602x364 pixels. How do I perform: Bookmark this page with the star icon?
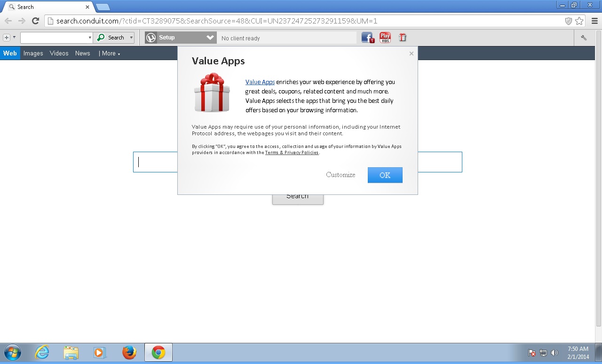click(x=579, y=21)
